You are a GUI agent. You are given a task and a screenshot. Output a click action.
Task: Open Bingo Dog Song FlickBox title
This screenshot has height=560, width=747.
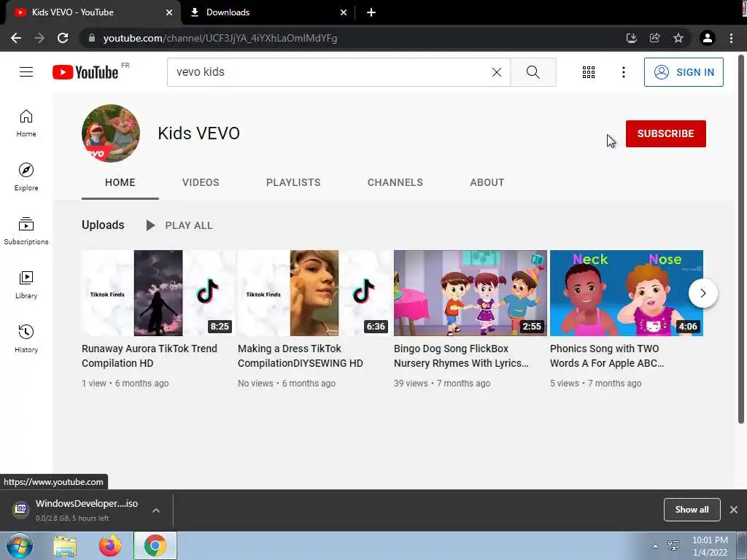coord(461,356)
